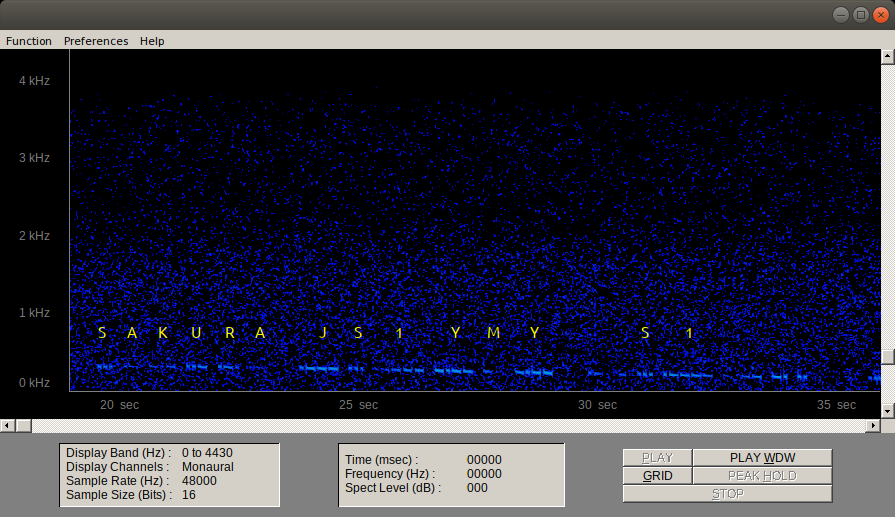Image resolution: width=895 pixels, height=517 pixels.
Task: Click the 30 sec time label
Action: click(598, 405)
